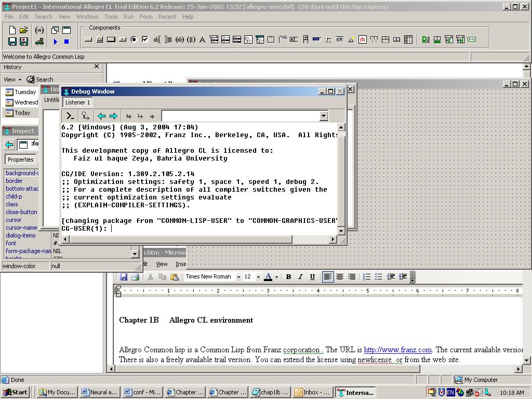Select the green 'R' rich-edit component
The image size is (532, 399).
[425, 39]
